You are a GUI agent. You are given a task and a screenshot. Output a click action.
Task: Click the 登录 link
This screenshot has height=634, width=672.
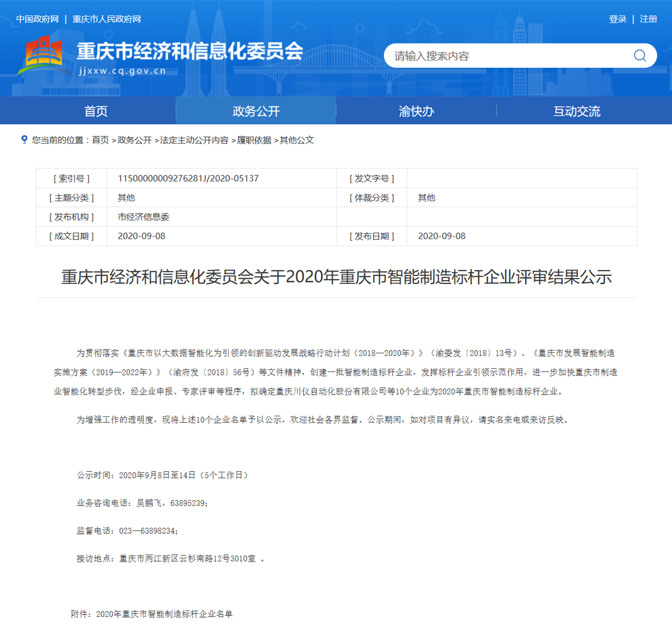coord(618,19)
